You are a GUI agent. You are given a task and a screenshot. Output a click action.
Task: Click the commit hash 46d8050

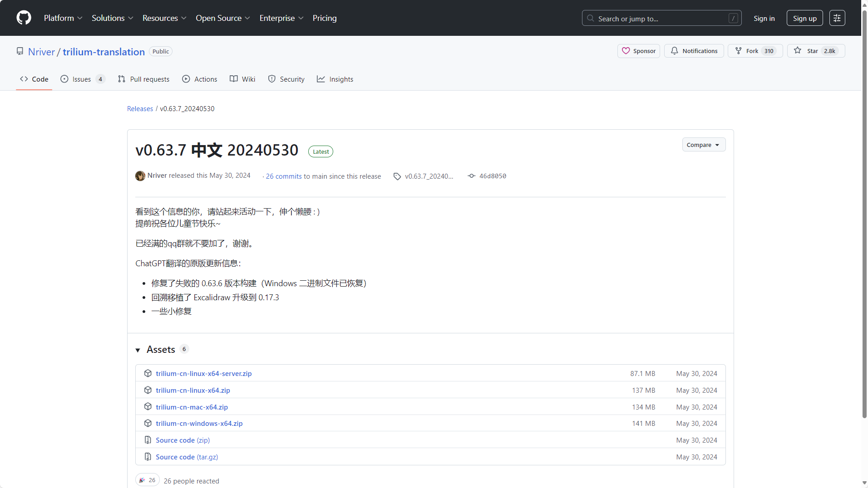pyautogui.click(x=492, y=176)
